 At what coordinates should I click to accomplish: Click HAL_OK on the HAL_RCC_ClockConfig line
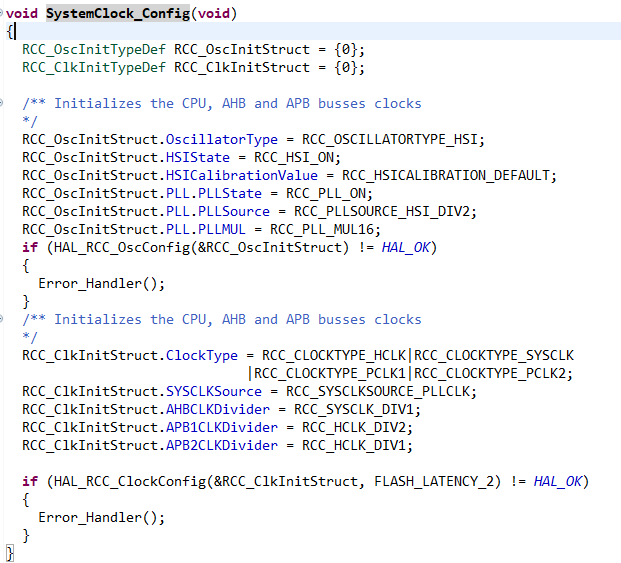tap(558, 481)
